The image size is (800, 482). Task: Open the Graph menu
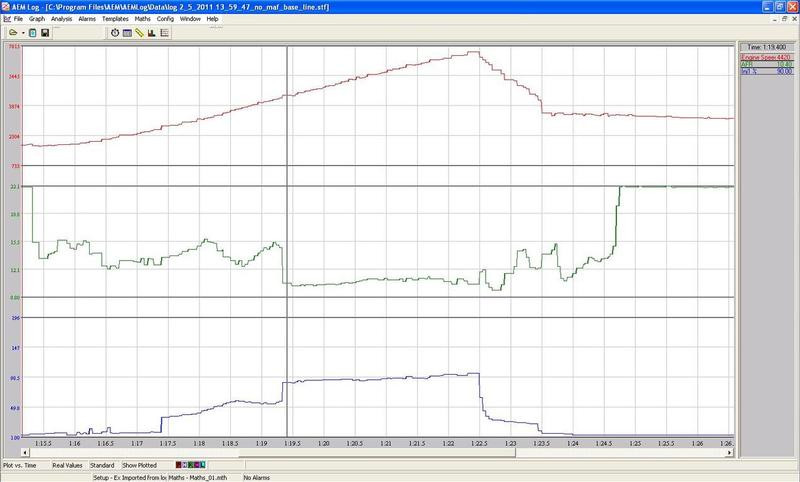tap(37, 19)
